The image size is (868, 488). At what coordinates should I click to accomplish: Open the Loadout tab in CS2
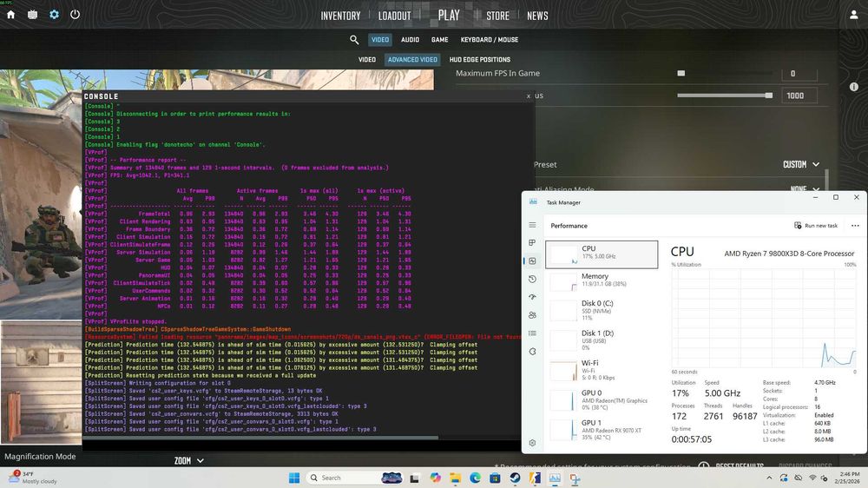tap(395, 16)
